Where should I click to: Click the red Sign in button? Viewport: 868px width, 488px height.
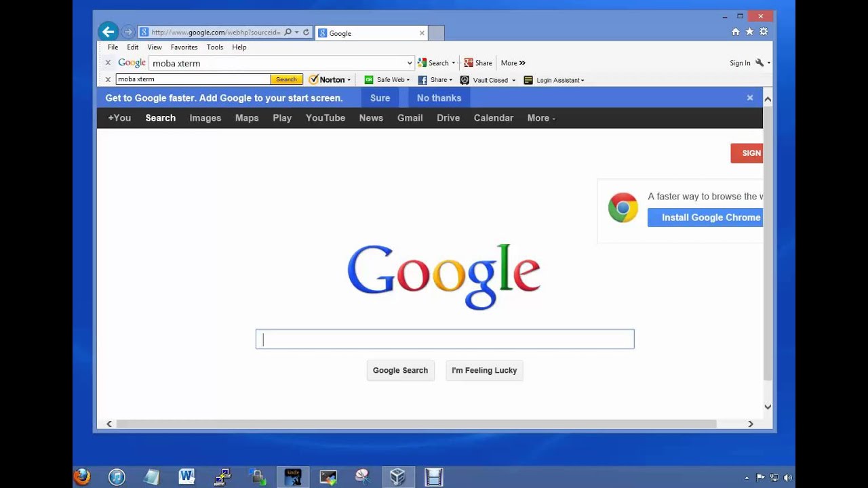click(747, 153)
